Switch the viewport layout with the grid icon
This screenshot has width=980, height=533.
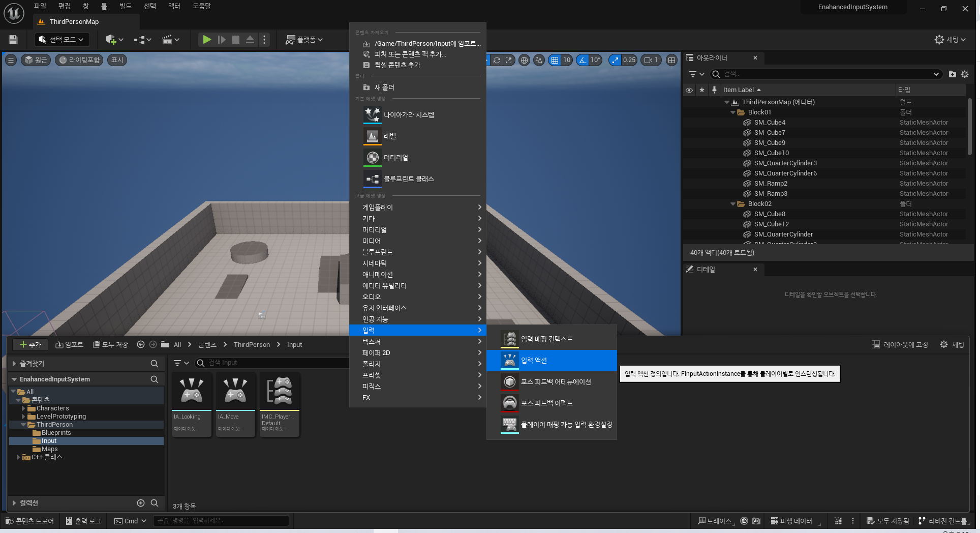[672, 60]
